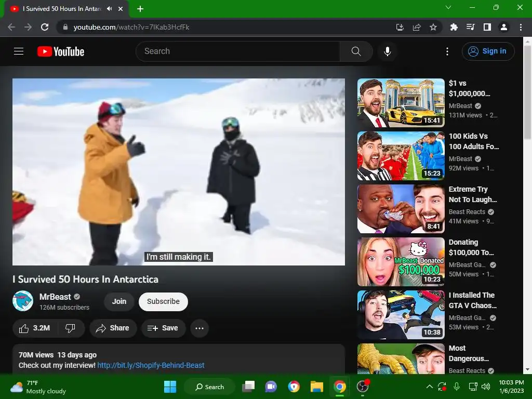View site information lock icon

coord(65,27)
